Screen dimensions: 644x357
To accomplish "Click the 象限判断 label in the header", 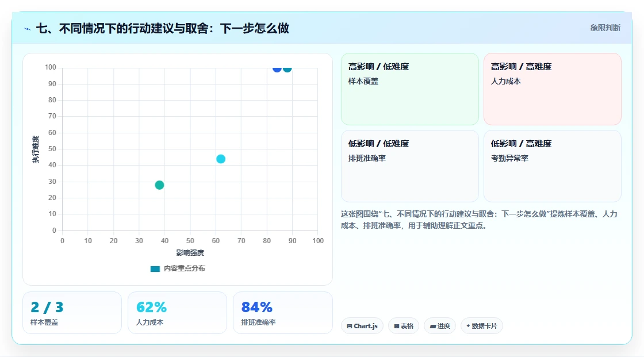I will (x=605, y=28).
